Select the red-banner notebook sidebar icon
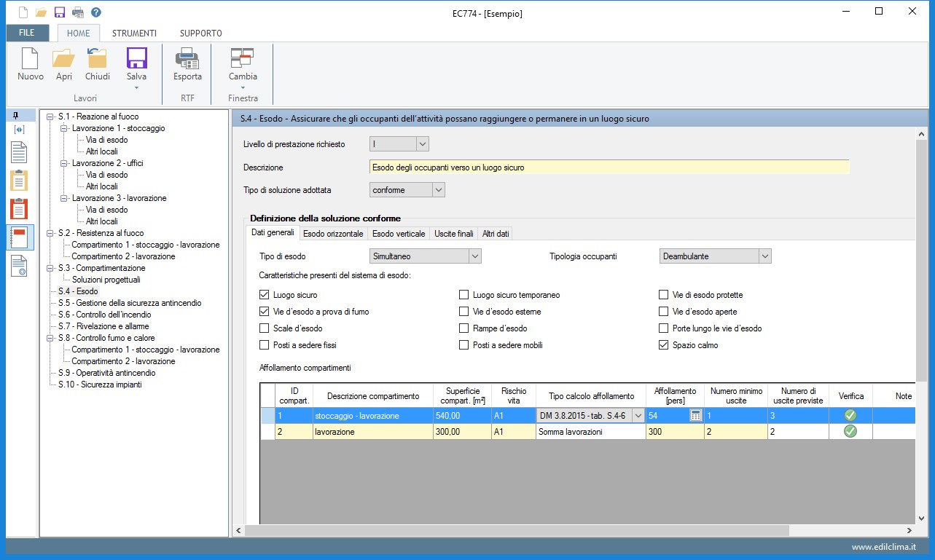The height and width of the screenshot is (560, 935). click(x=20, y=238)
